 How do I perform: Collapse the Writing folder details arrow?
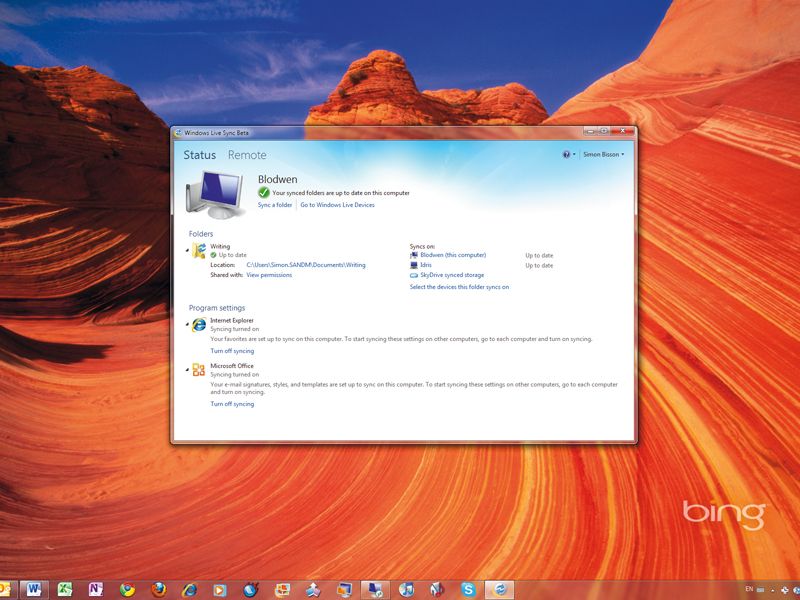point(189,249)
